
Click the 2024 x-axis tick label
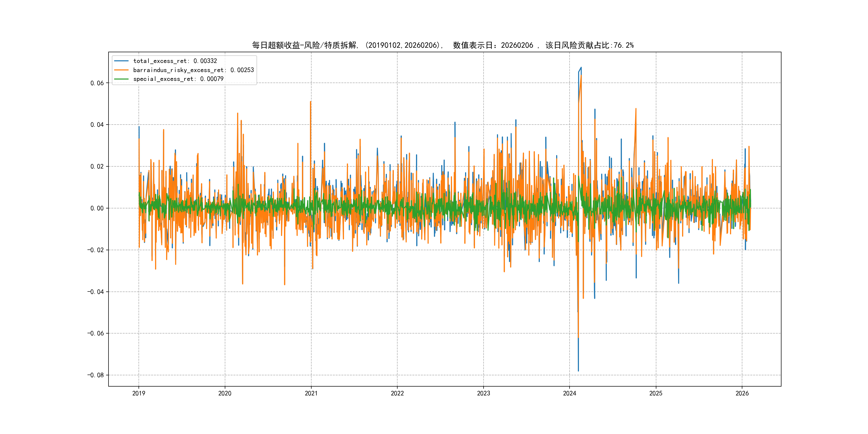570,393
